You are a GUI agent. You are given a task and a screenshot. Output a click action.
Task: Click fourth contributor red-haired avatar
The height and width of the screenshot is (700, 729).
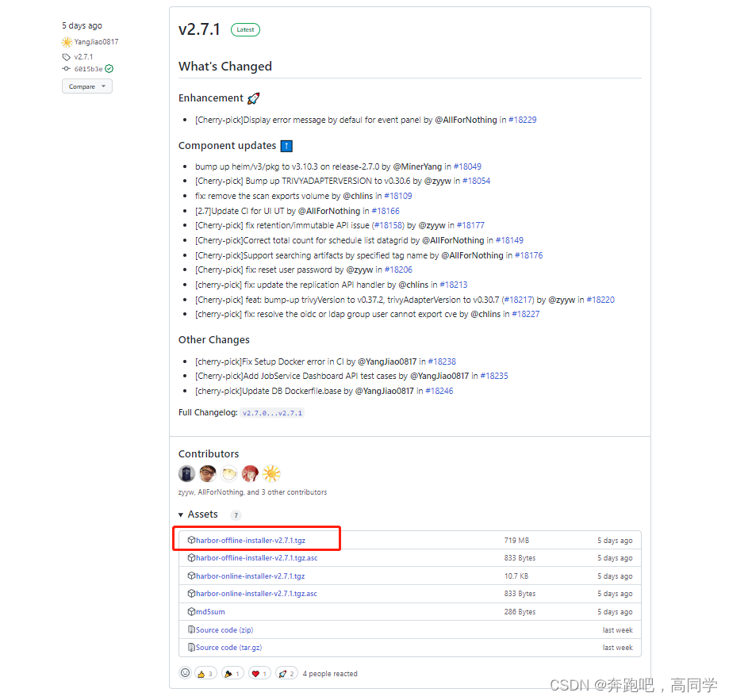pos(250,474)
